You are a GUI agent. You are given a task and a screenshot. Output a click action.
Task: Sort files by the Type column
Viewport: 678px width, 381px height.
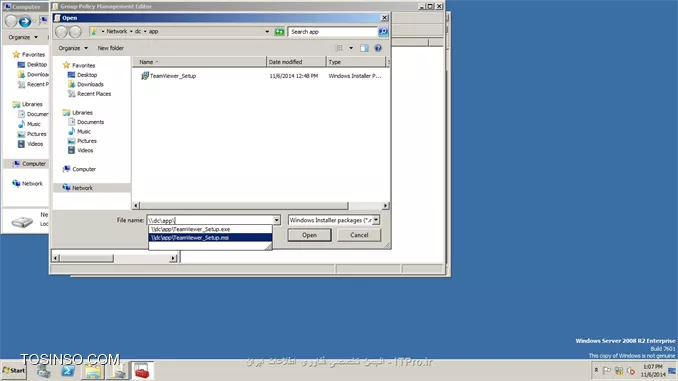point(355,62)
